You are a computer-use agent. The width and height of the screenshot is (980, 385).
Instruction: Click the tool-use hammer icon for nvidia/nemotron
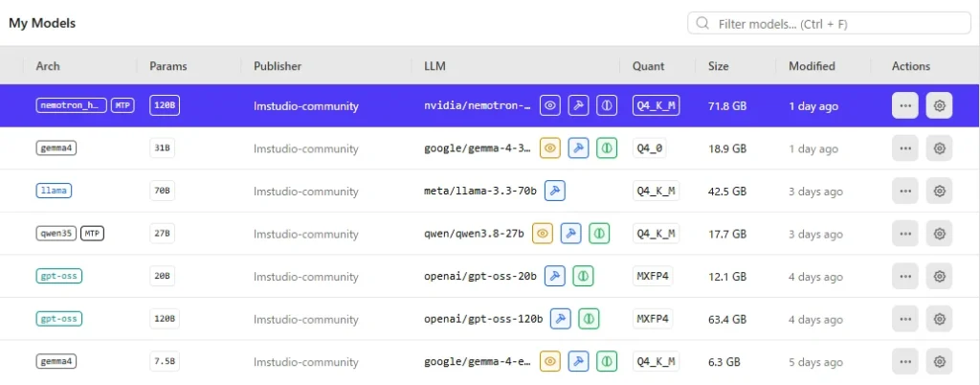click(579, 105)
